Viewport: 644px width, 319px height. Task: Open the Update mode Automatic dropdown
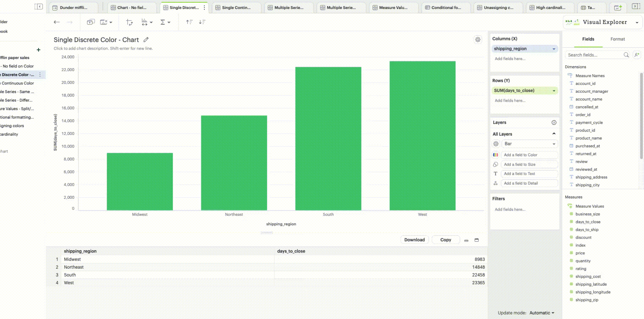[542, 313]
